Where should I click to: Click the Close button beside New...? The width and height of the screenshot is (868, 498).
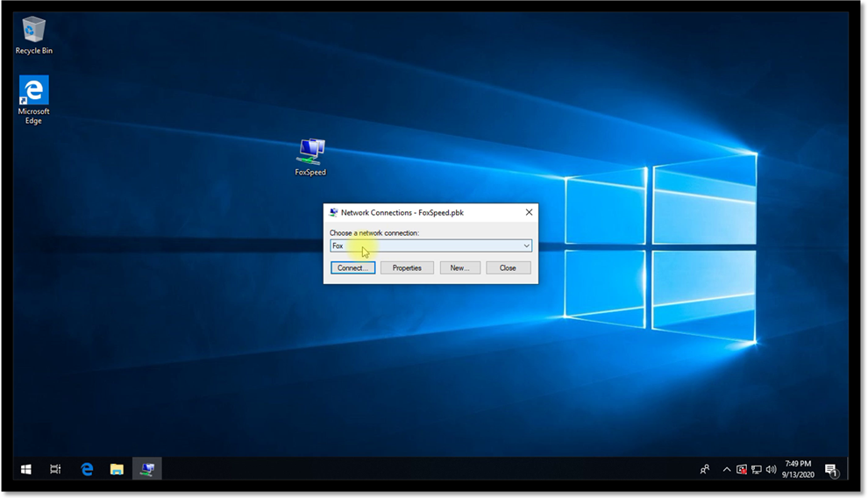[508, 268]
